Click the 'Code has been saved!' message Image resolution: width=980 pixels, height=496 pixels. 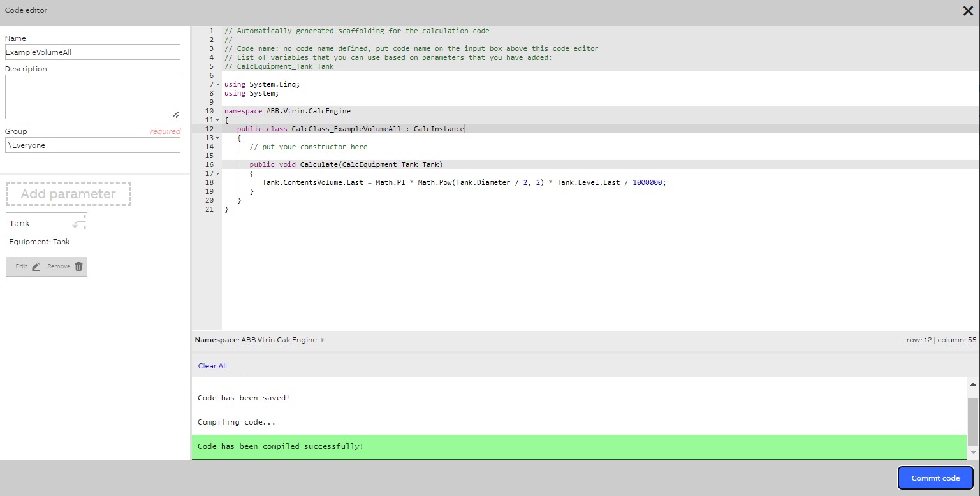tap(244, 398)
